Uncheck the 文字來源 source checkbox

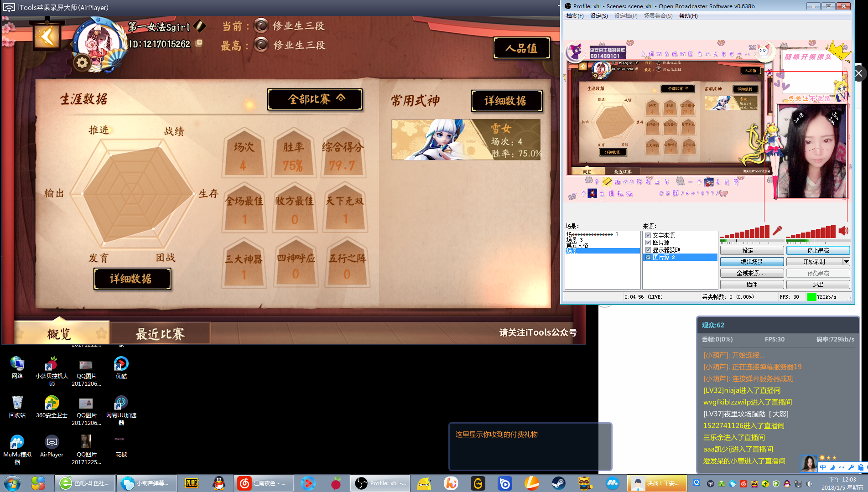tap(648, 235)
